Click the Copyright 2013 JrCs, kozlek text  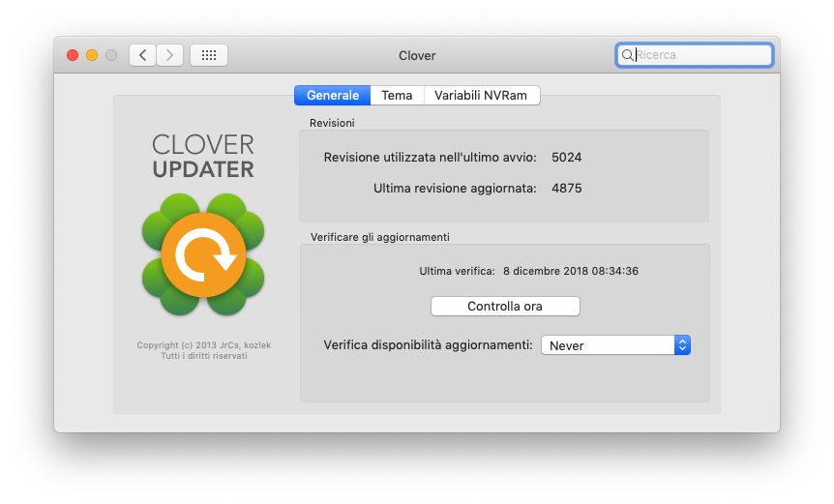[204, 345]
